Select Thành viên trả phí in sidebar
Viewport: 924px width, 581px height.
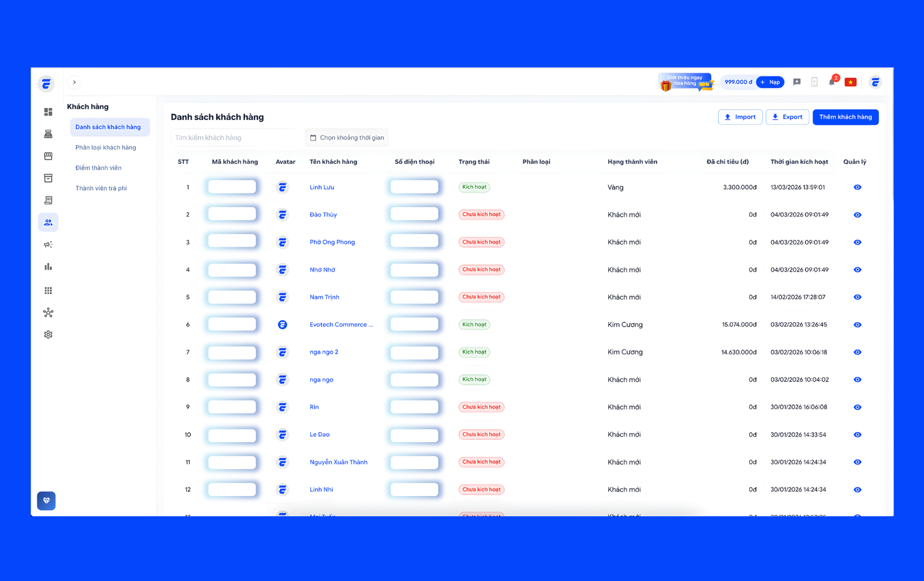click(101, 188)
